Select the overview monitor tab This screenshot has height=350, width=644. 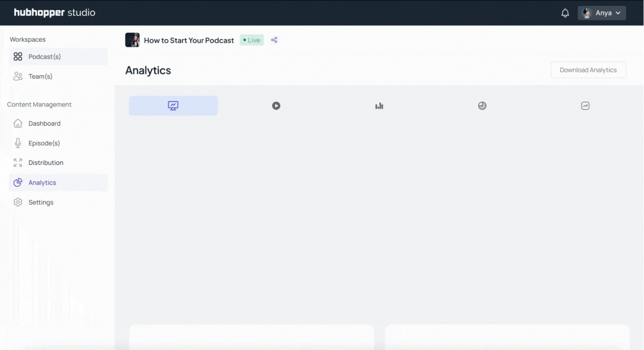173,106
